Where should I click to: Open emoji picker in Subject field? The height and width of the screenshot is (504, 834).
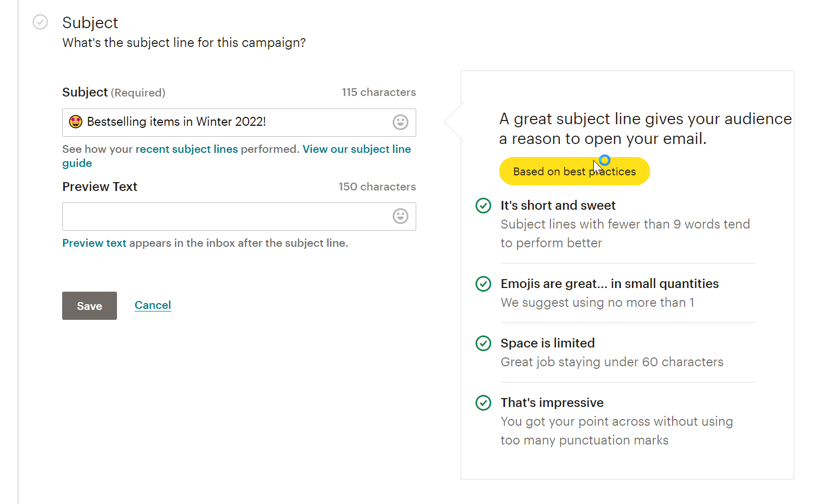click(x=400, y=122)
